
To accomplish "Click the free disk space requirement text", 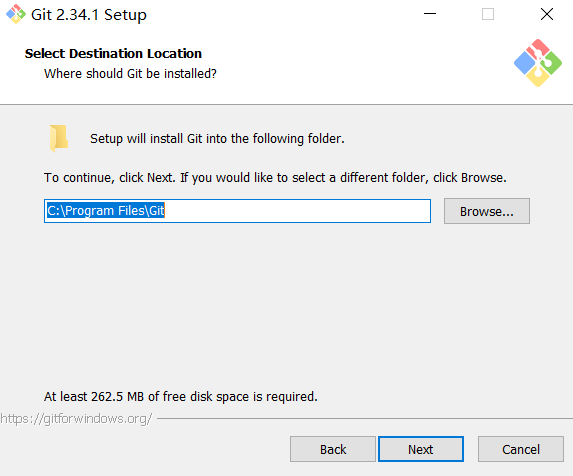I will coord(181,396).
